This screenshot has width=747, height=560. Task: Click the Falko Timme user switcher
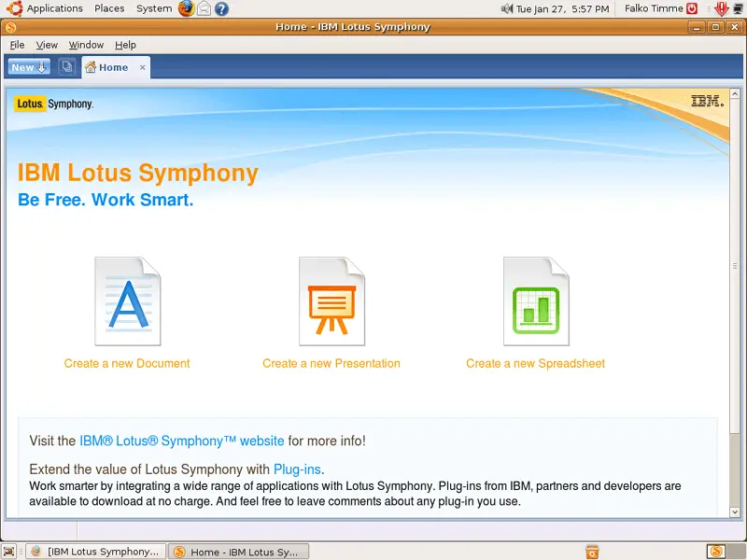(654, 8)
